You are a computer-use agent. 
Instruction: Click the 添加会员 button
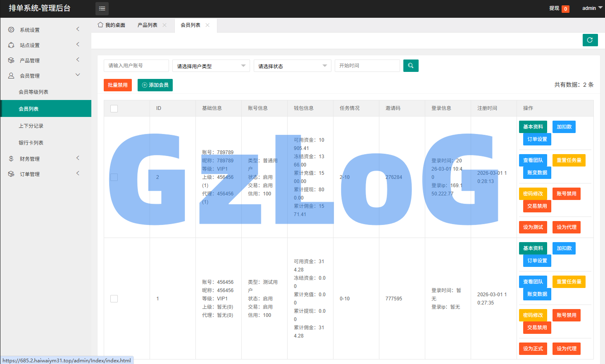point(155,85)
